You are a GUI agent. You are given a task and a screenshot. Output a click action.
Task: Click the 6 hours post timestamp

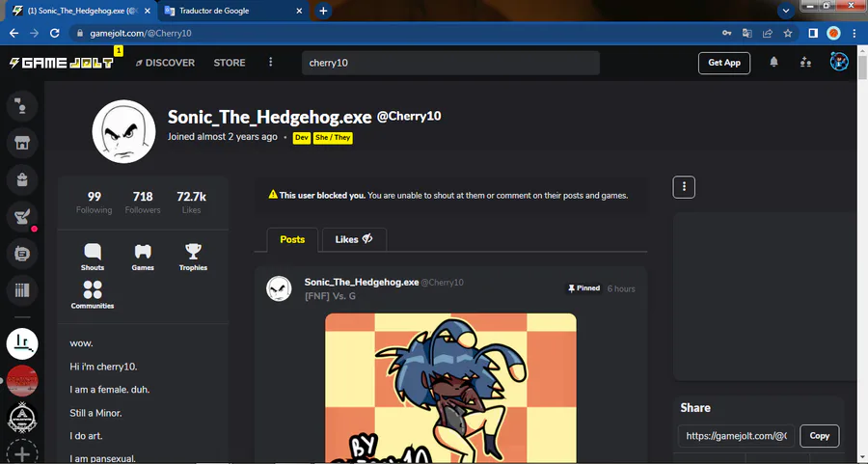click(621, 288)
